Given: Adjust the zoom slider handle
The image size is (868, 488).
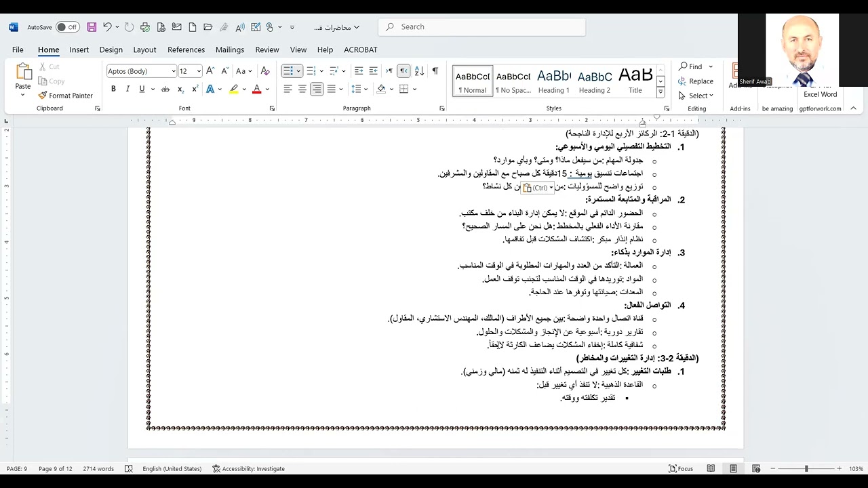Looking at the screenshot, I should click(806, 468).
